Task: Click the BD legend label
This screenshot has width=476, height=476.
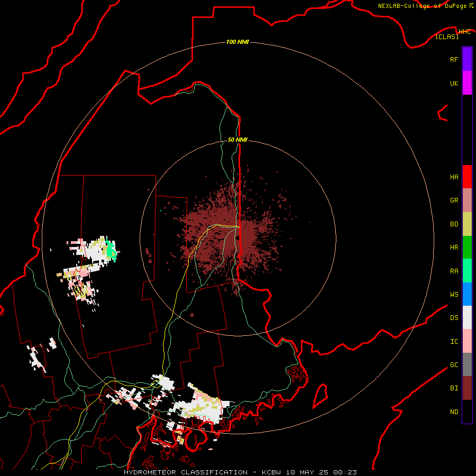Action: point(454,224)
